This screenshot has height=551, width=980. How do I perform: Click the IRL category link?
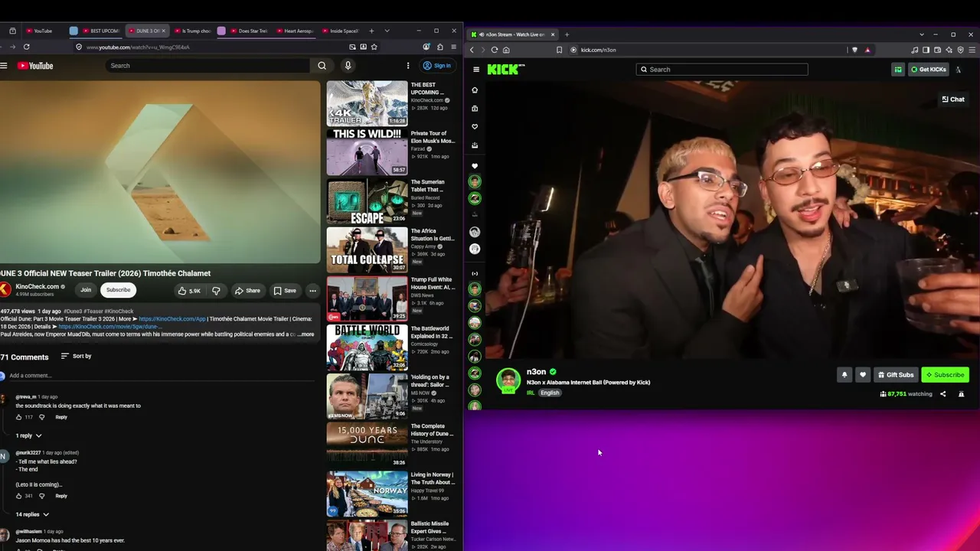click(x=530, y=393)
